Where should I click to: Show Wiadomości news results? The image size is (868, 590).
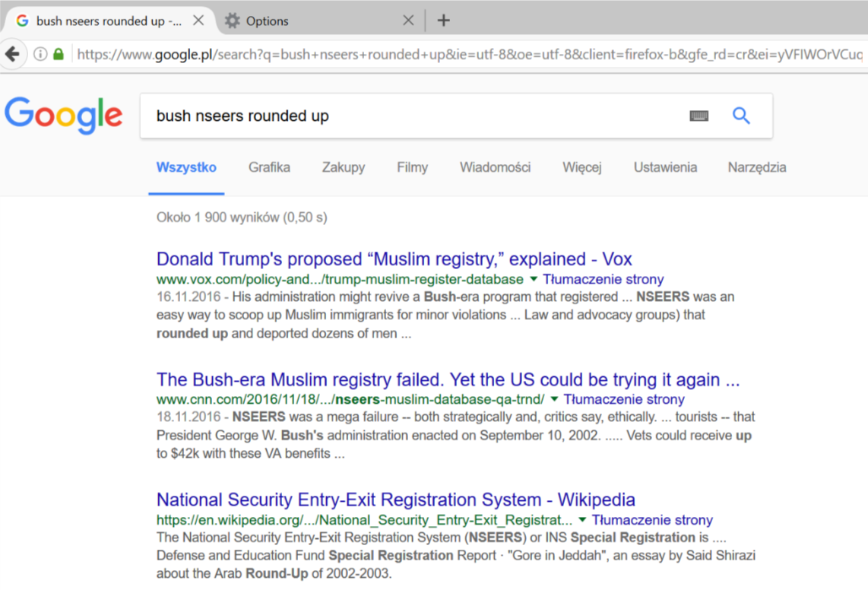(x=495, y=167)
